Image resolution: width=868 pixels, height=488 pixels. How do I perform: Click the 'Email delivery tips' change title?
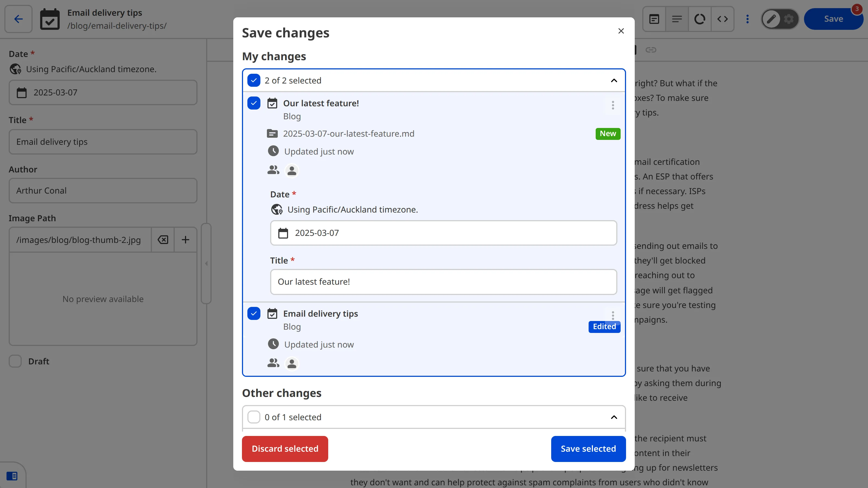320,314
